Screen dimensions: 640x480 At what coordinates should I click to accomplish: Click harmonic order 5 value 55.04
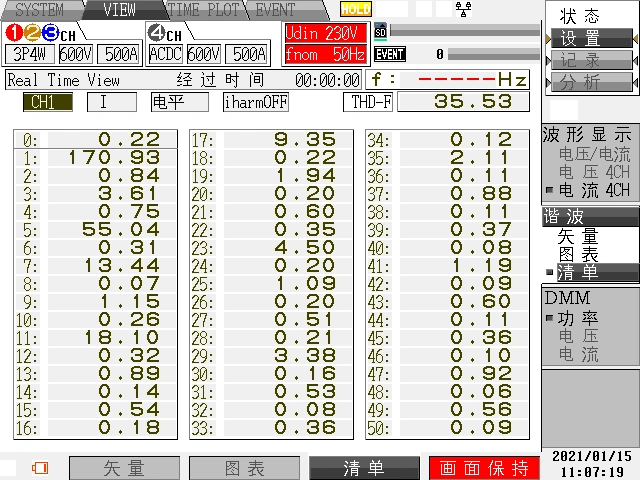click(x=120, y=229)
